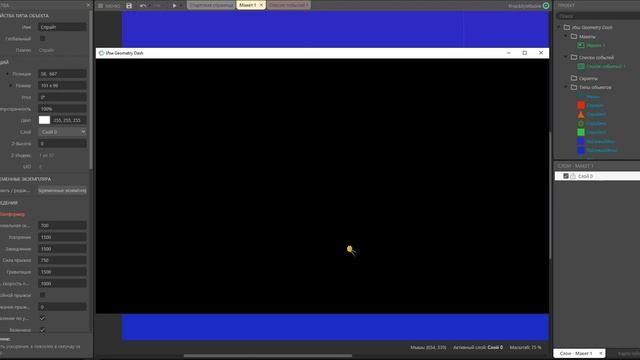Image resolution: width=640 pixels, height=360 pixels.
Task: Edit the jump strength field showing 750
Action: [x=62, y=260]
